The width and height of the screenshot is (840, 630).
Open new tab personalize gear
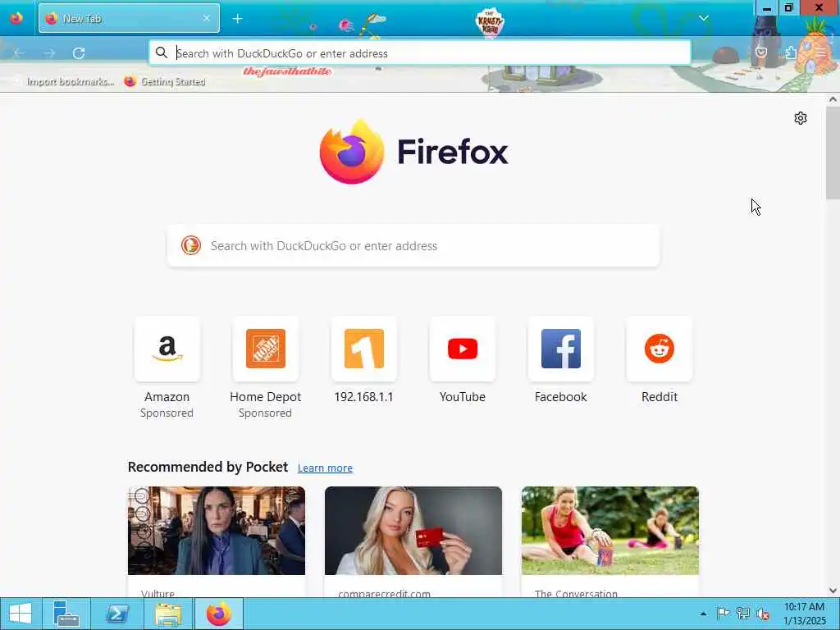[x=801, y=118]
